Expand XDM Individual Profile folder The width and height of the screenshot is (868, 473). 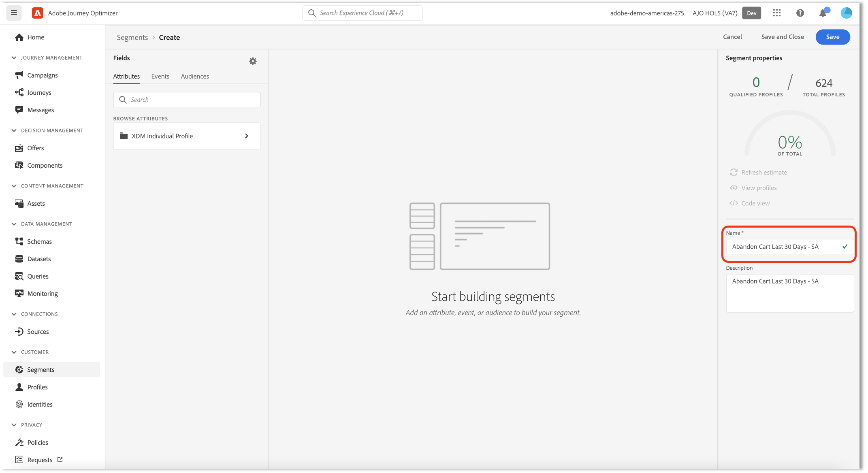pos(187,136)
